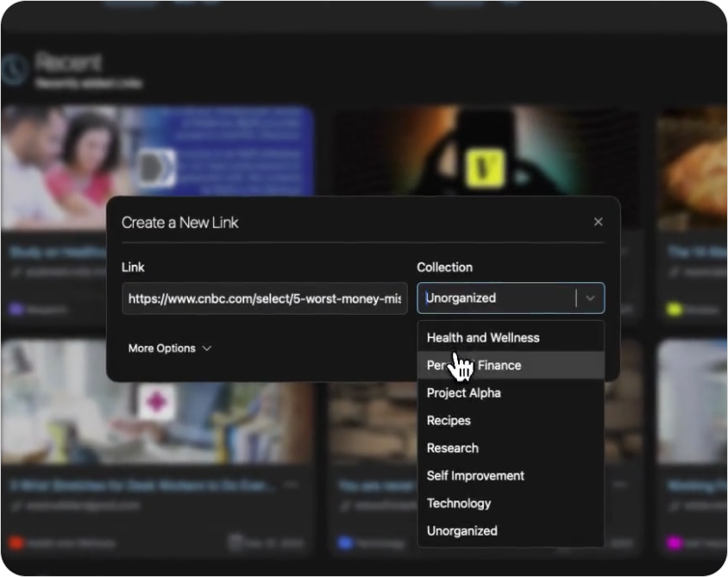Click the Recent clock icon
The image size is (728, 577).
[x=12, y=69]
